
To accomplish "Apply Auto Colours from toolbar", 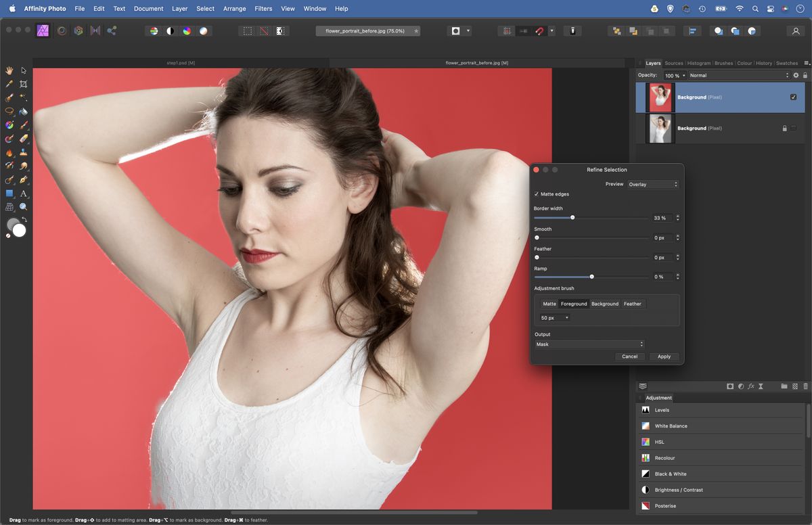I will click(186, 30).
